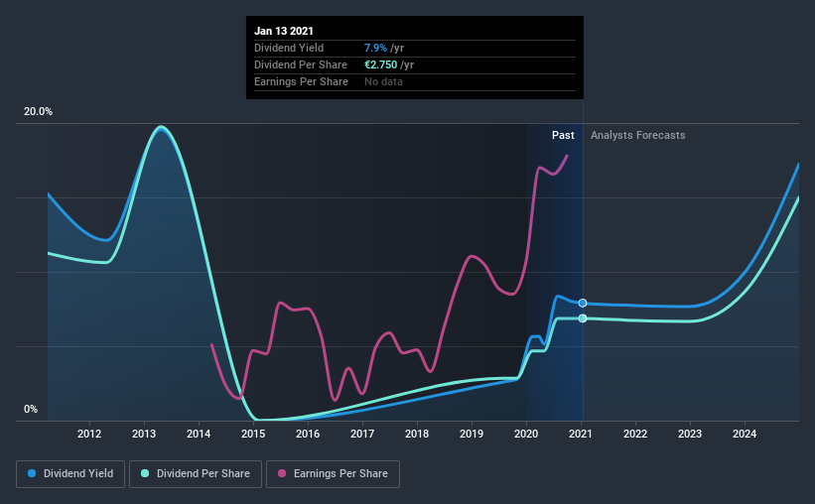
Task: Click the No data earnings value
Action: tap(383, 81)
